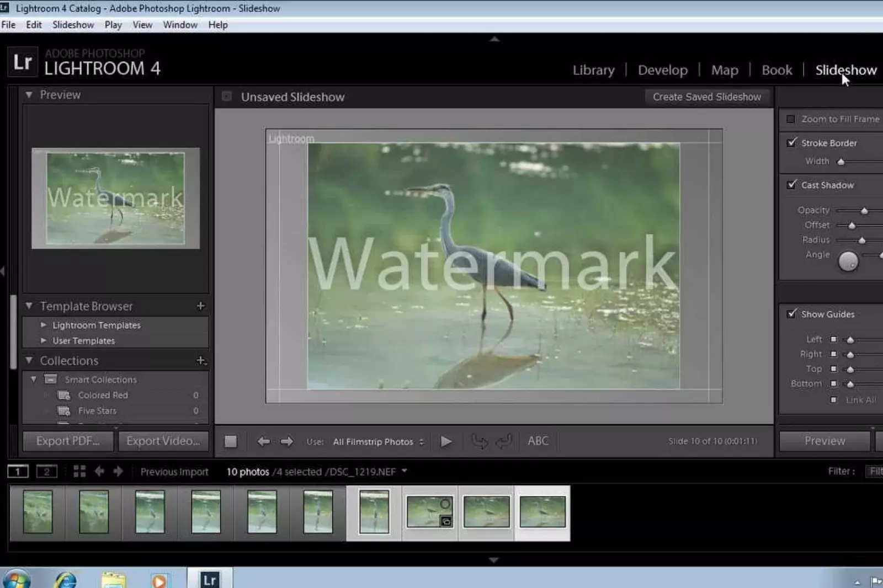
Task: Click the shadow Angle dial
Action: [848, 261]
